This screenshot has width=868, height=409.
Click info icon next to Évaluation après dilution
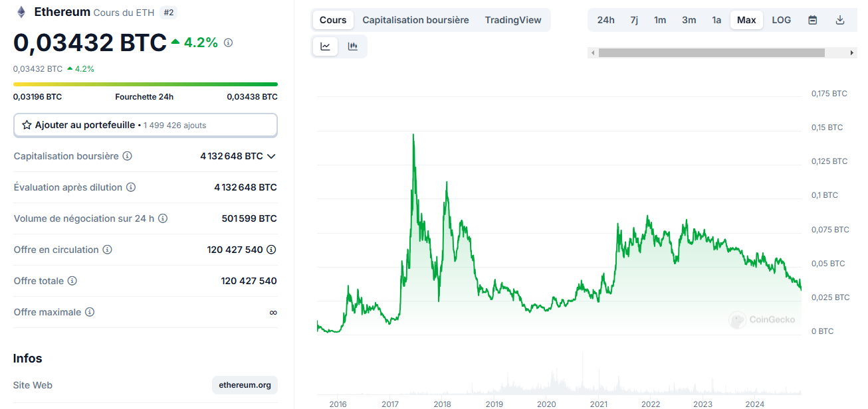(x=131, y=187)
